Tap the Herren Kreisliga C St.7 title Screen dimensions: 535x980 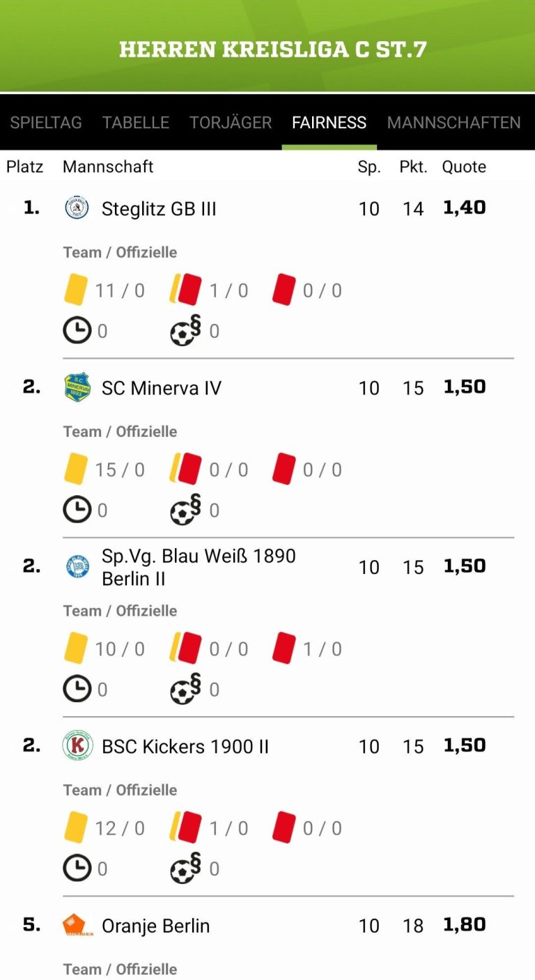(x=272, y=49)
